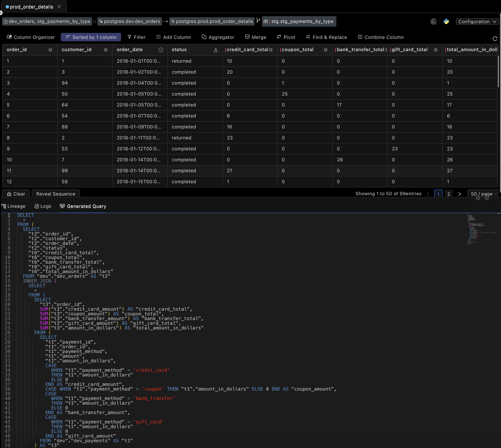Open the Configuration dropdown
The image size is (501, 448).
pyautogui.click(x=477, y=21)
